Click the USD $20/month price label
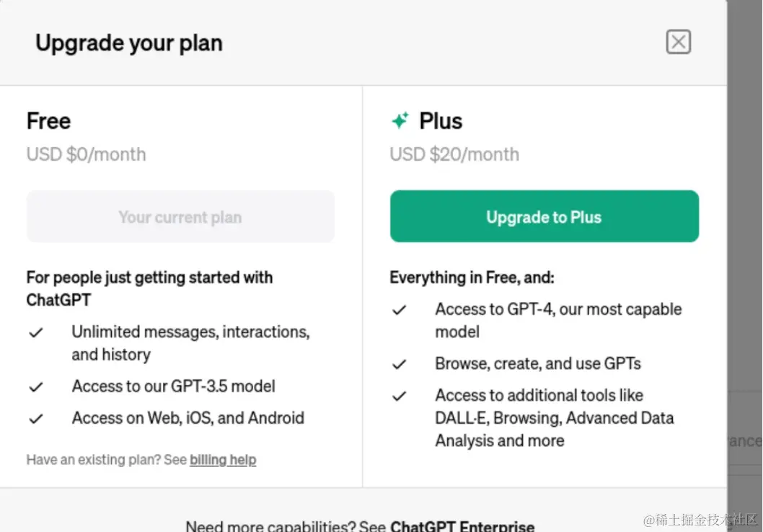Image resolution: width=763 pixels, height=532 pixels. [x=454, y=154]
